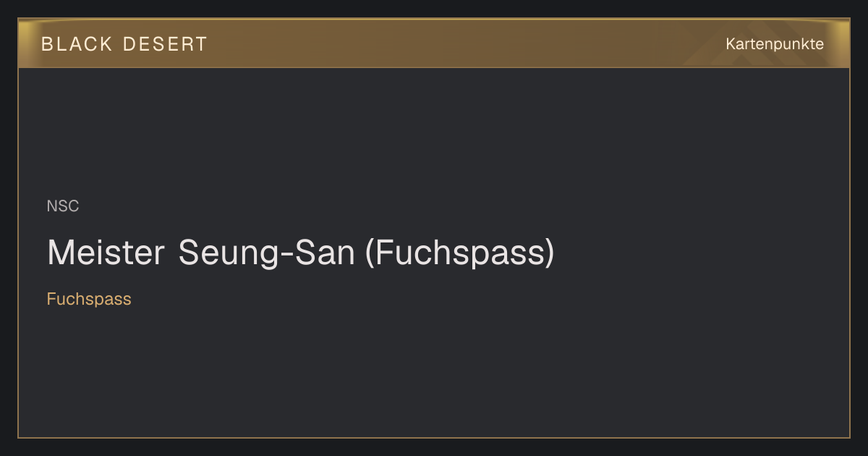This screenshot has width=868, height=456.
Task: Select the name Seung-San in the title
Action: (x=266, y=253)
